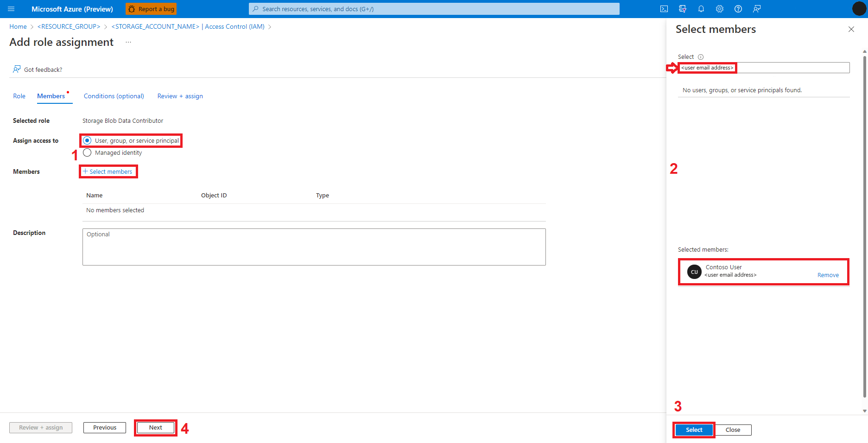Choose the Managed identity radio button
868x443 pixels.
[87, 153]
